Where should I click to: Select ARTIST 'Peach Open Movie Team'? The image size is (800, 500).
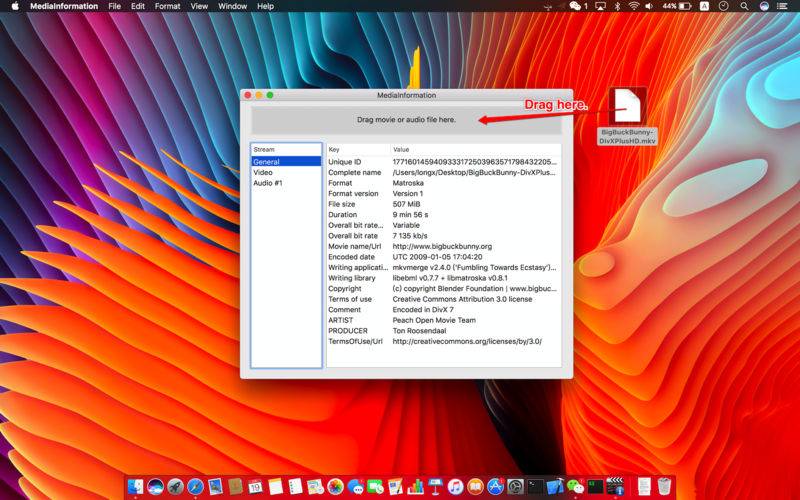point(434,320)
